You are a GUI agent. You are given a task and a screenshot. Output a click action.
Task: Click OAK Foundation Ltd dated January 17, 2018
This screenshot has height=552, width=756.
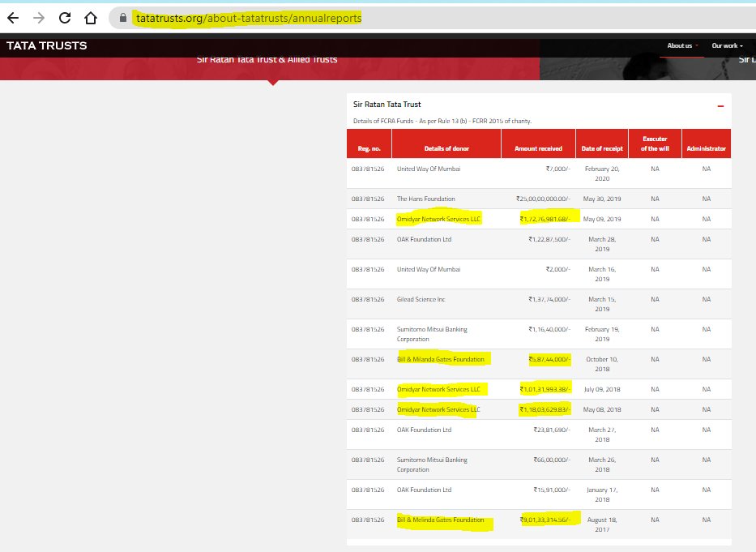coord(425,490)
